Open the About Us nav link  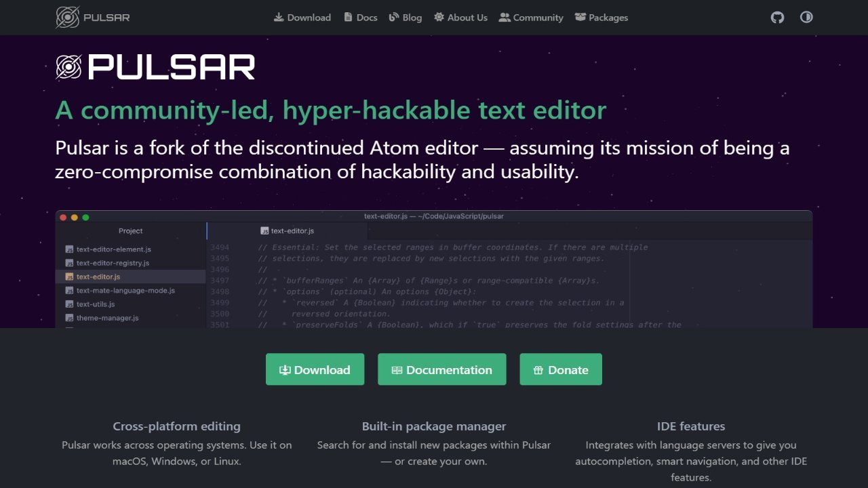[x=461, y=18]
